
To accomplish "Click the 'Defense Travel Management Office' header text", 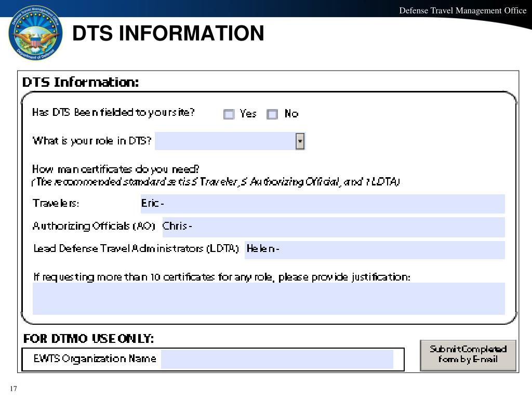I will tap(462, 10).
